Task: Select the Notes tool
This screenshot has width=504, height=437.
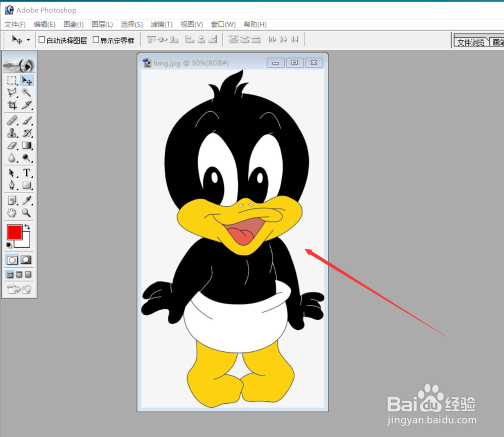Action: pos(12,200)
